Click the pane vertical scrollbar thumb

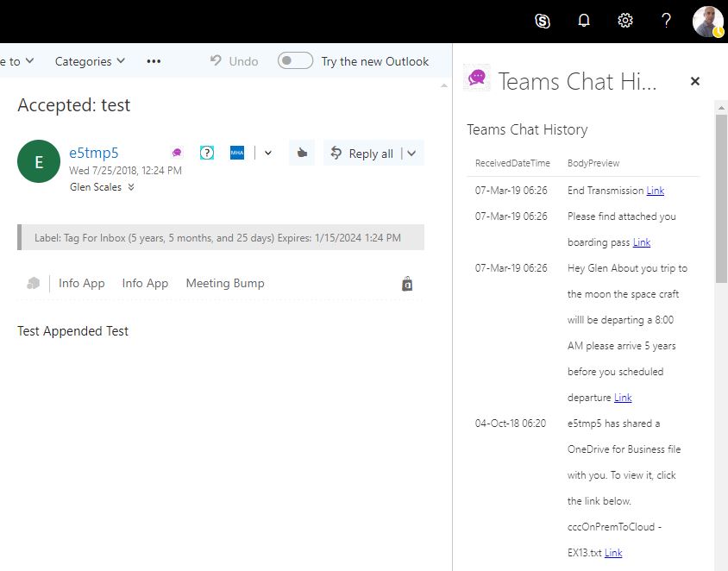pos(721,198)
